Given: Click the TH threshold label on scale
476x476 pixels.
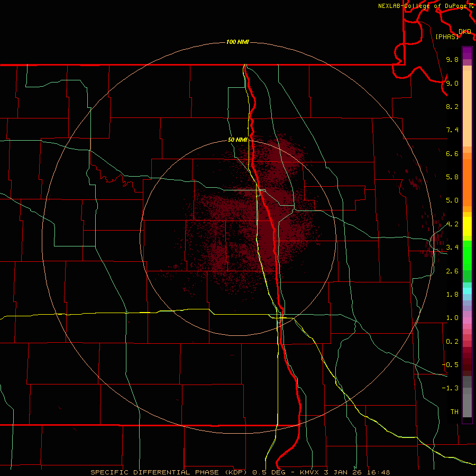Looking at the screenshot, I should [x=454, y=412].
